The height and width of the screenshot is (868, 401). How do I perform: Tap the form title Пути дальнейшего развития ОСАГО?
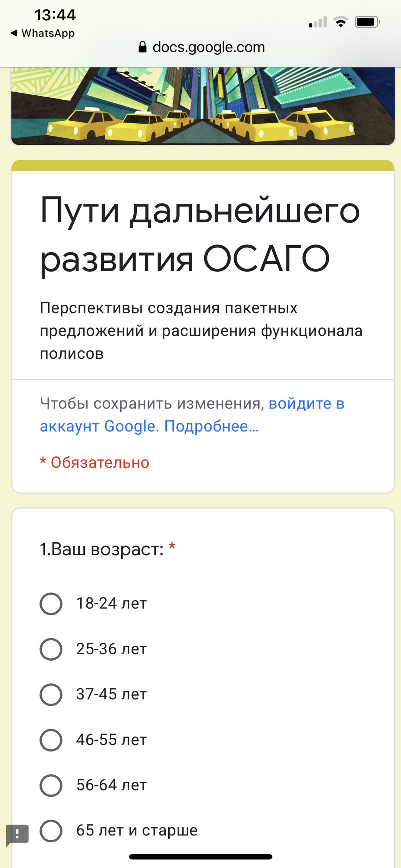click(x=200, y=235)
